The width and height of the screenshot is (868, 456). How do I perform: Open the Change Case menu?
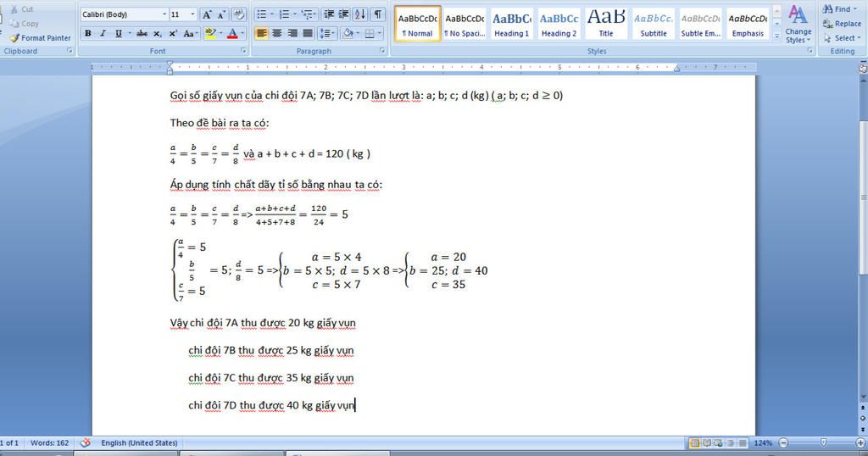[x=191, y=34]
